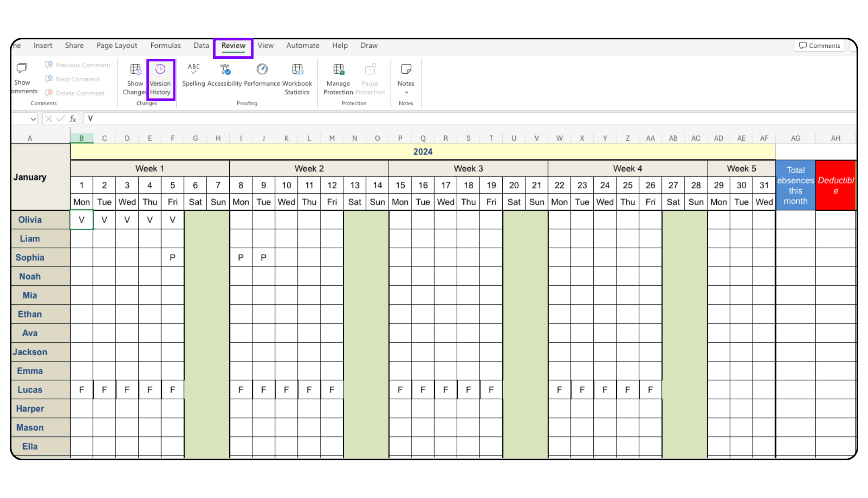Go to Next Comment
The height and width of the screenshot is (498, 868).
(72, 79)
